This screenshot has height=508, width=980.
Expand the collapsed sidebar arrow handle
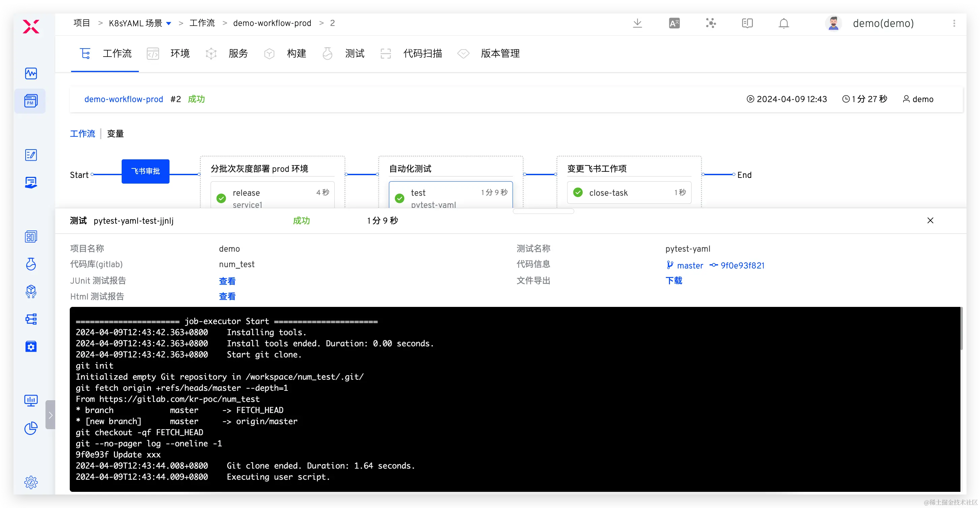point(50,414)
